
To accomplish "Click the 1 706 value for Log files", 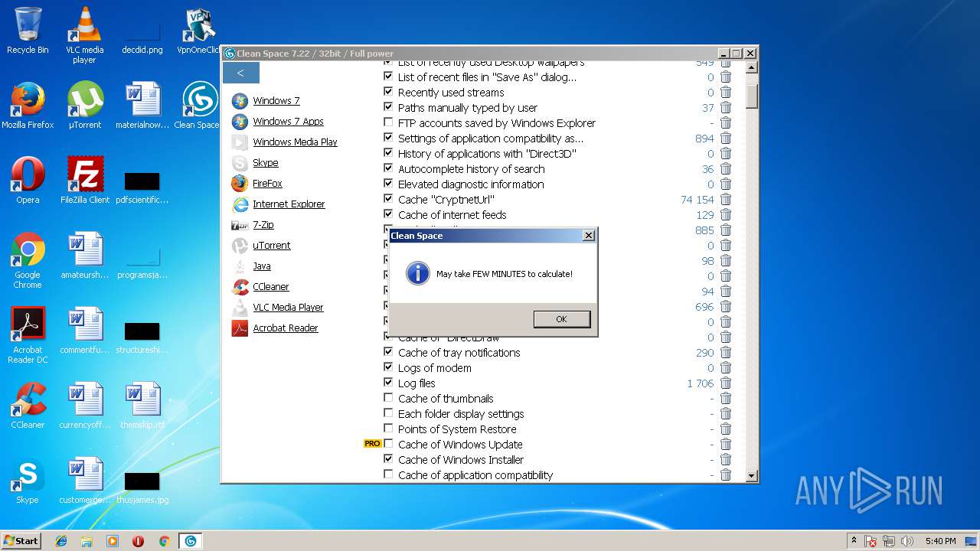I will (x=701, y=383).
